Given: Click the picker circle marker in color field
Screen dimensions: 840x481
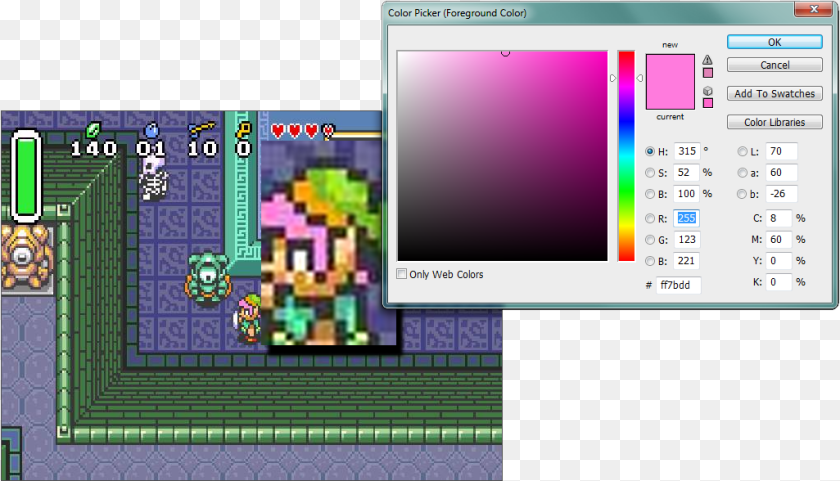Looking at the screenshot, I should click(x=505, y=52).
